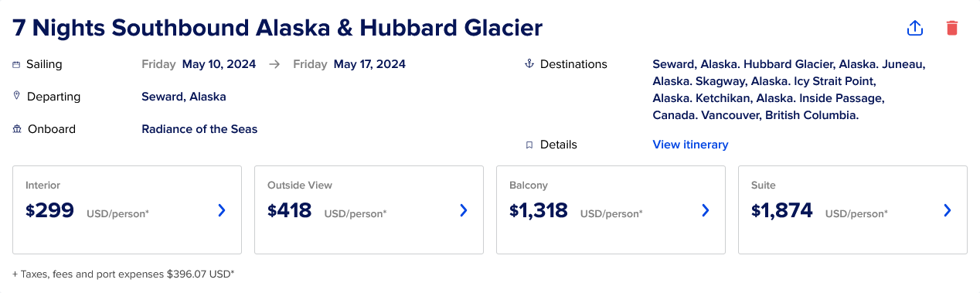This screenshot has height=293, width=980.
Task: Open the View itinerary link
Action: click(x=690, y=145)
